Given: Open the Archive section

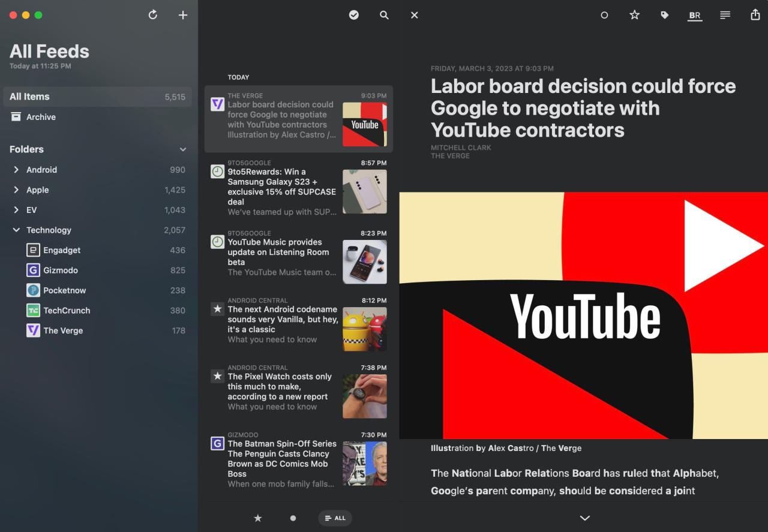Looking at the screenshot, I should [98, 117].
